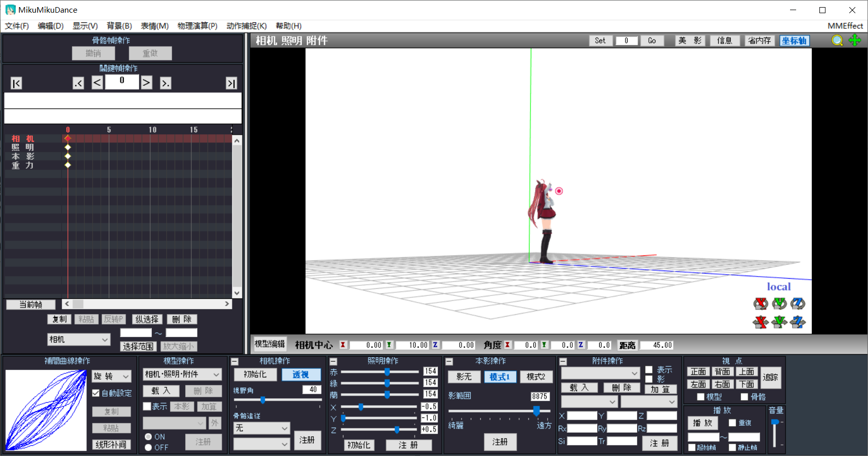
Task: Select the OFF radio button
Action: pos(148,447)
